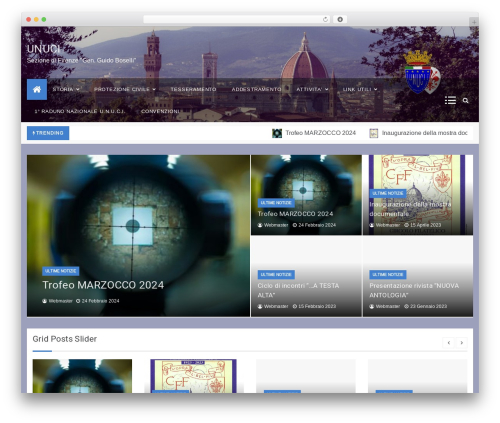Image resolution: width=500 pixels, height=423 pixels.
Task: Open Ciclo di incontri A TESTA ALTA post
Action: click(x=298, y=290)
